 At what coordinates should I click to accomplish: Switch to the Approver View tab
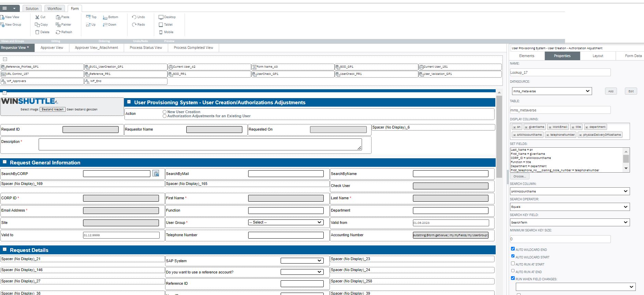point(52,48)
